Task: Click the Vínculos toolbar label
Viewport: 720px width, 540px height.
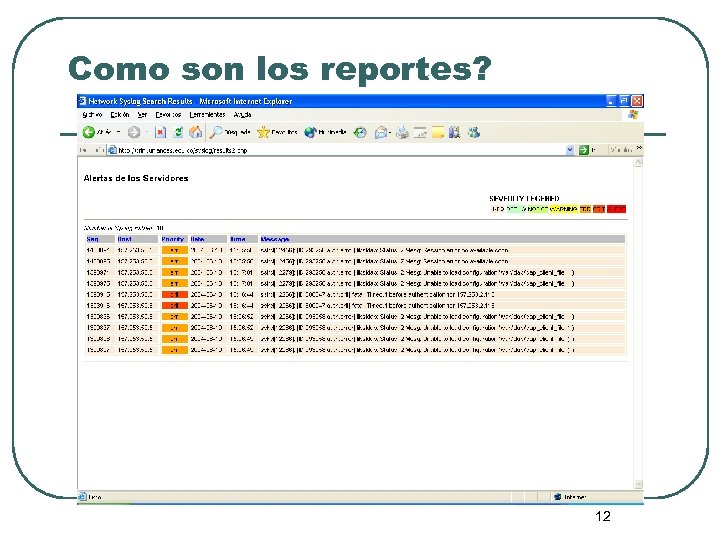Action: (x=621, y=150)
